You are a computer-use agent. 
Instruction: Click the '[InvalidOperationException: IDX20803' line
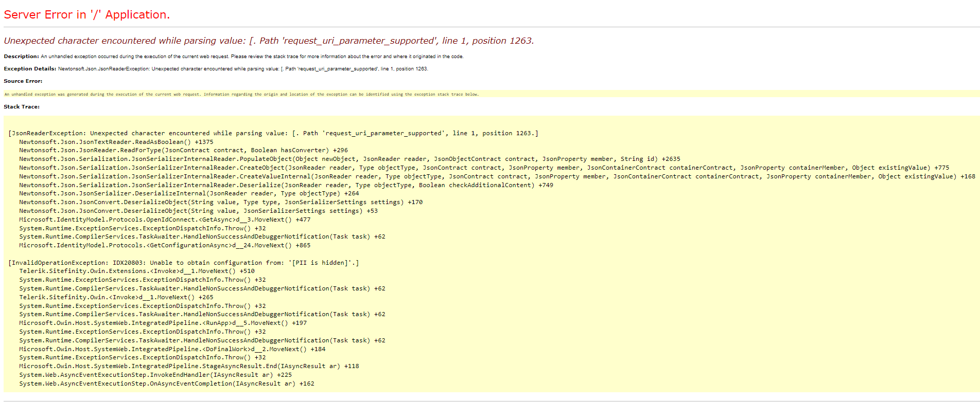pos(183,263)
